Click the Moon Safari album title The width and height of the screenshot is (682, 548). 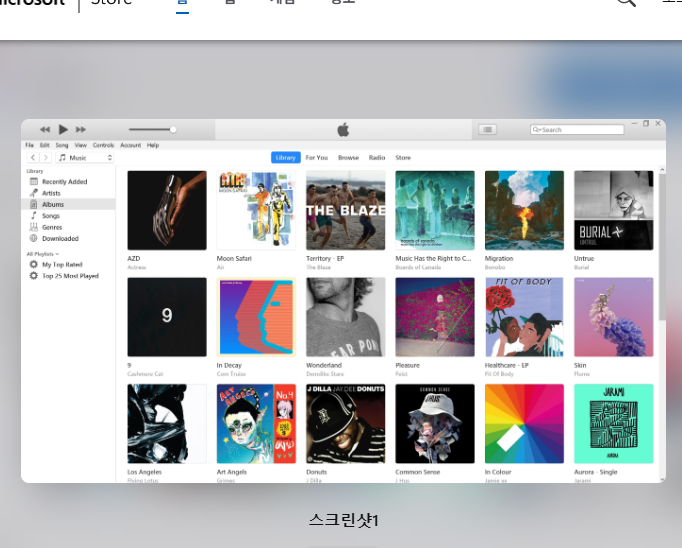(x=234, y=258)
